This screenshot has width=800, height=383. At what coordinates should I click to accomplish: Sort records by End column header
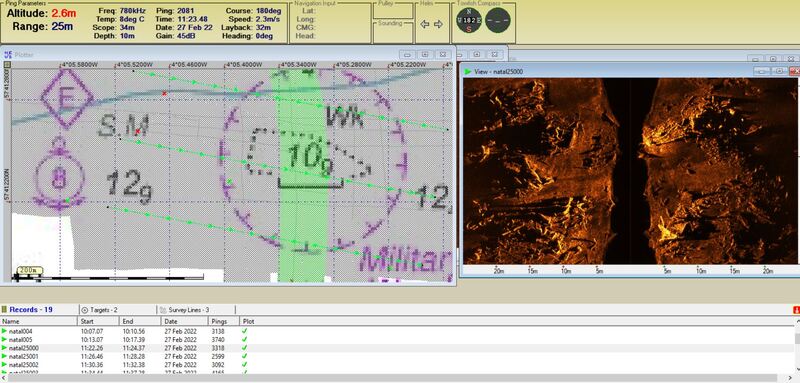(140, 321)
